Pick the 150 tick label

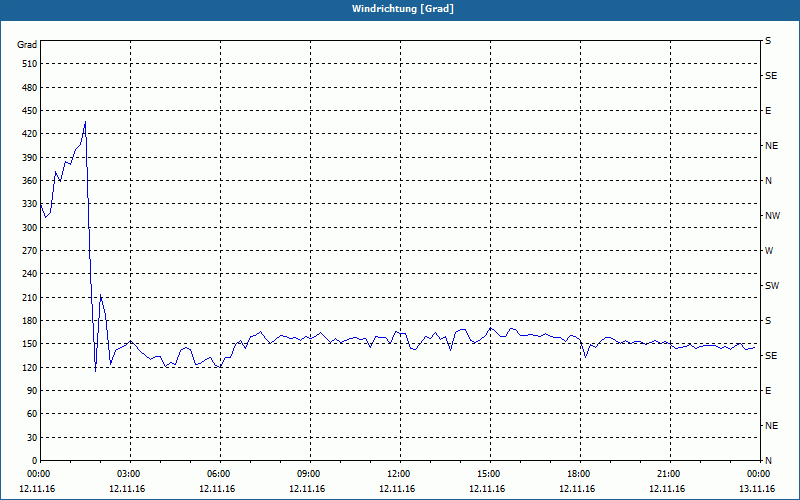(30, 344)
